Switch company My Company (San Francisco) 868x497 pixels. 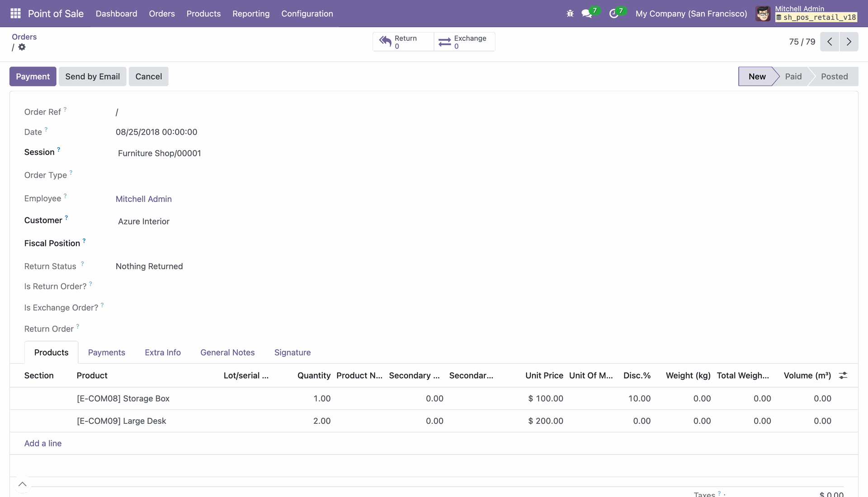click(691, 14)
